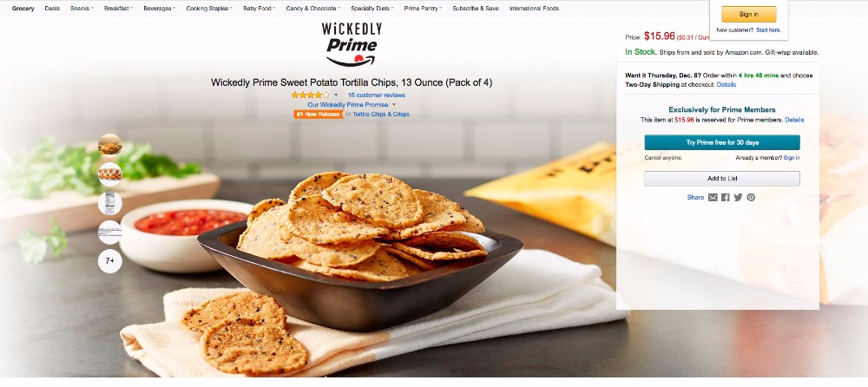Image resolution: width=868 pixels, height=387 pixels.
Task: Show more images with 7+ thumbnail
Action: coord(110,261)
